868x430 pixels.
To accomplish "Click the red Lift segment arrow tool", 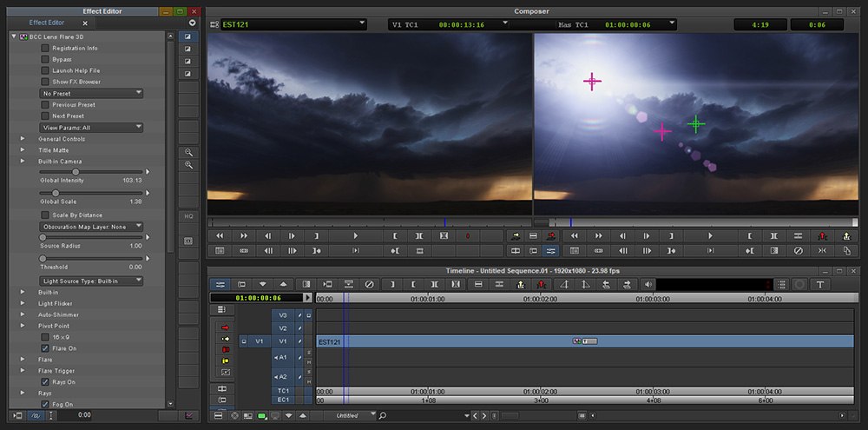I will click(x=226, y=327).
